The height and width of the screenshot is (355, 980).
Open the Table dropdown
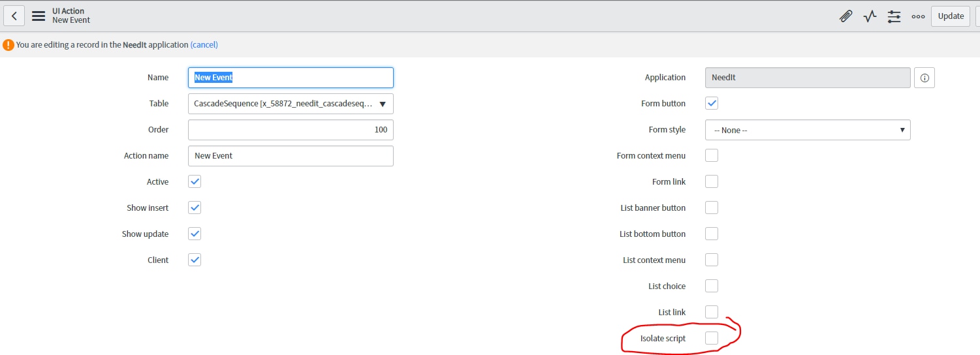pyautogui.click(x=291, y=104)
